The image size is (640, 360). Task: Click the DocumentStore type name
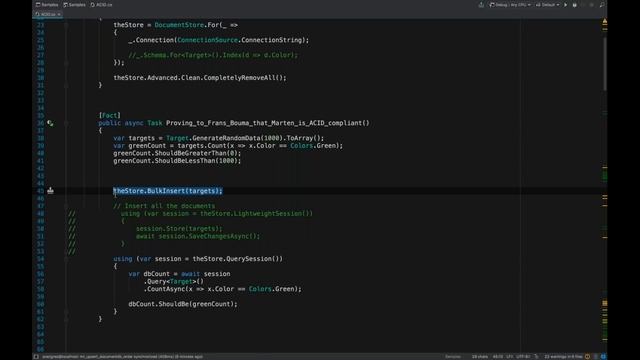pos(179,25)
